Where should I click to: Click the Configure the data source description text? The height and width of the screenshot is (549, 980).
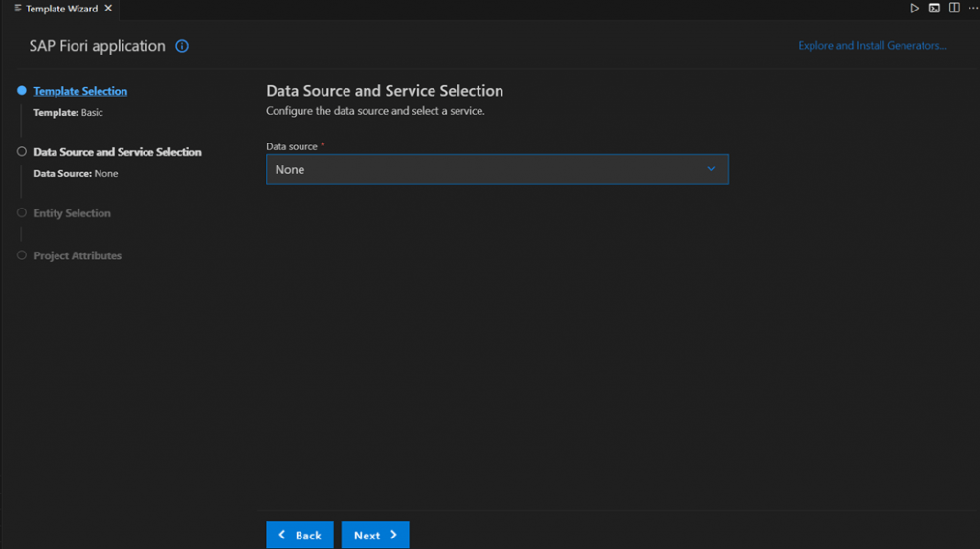click(x=375, y=111)
